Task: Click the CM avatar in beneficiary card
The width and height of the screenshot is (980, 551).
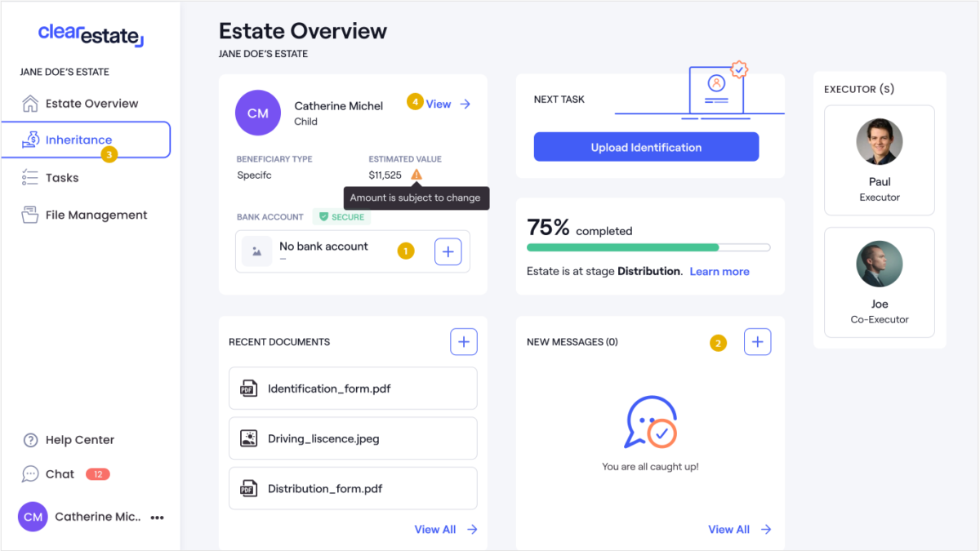Action: click(257, 113)
